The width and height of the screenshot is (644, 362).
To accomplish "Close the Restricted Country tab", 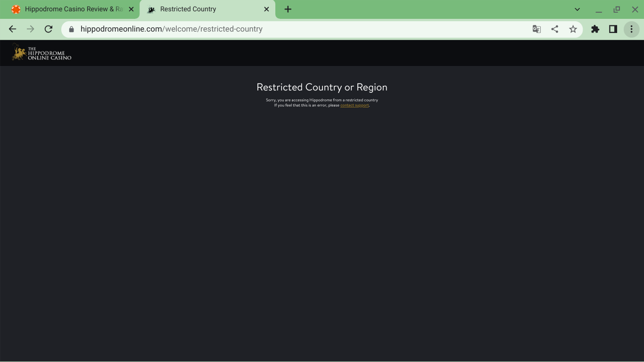I will click(x=266, y=9).
